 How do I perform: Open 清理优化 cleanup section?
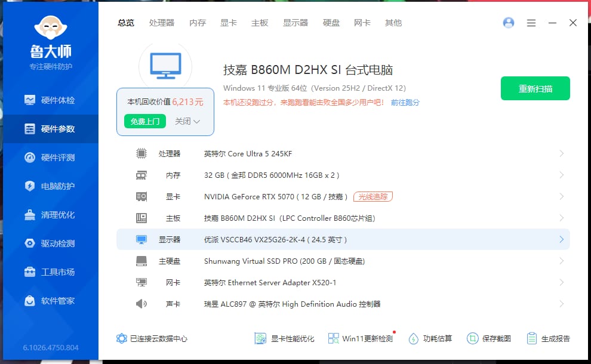tap(50, 215)
